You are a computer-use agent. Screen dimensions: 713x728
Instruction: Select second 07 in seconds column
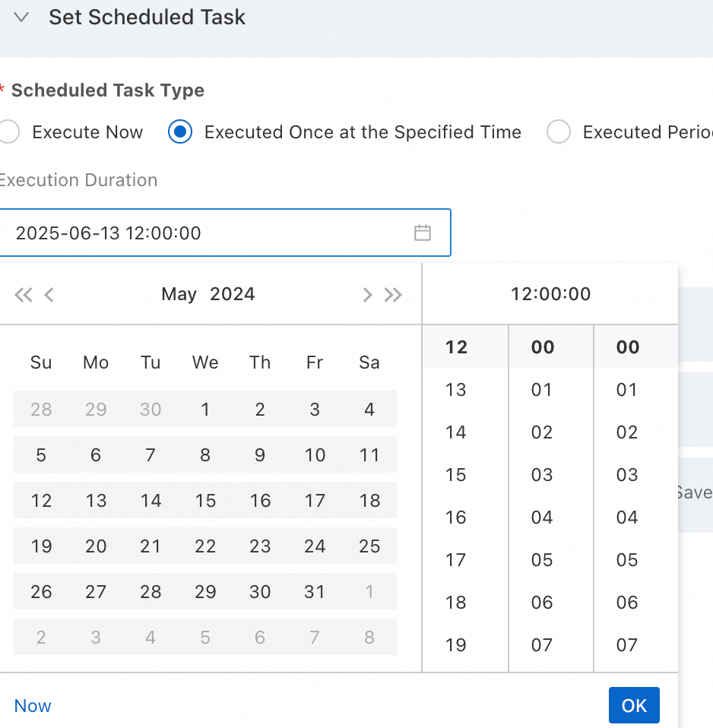pyautogui.click(x=627, y=645)
